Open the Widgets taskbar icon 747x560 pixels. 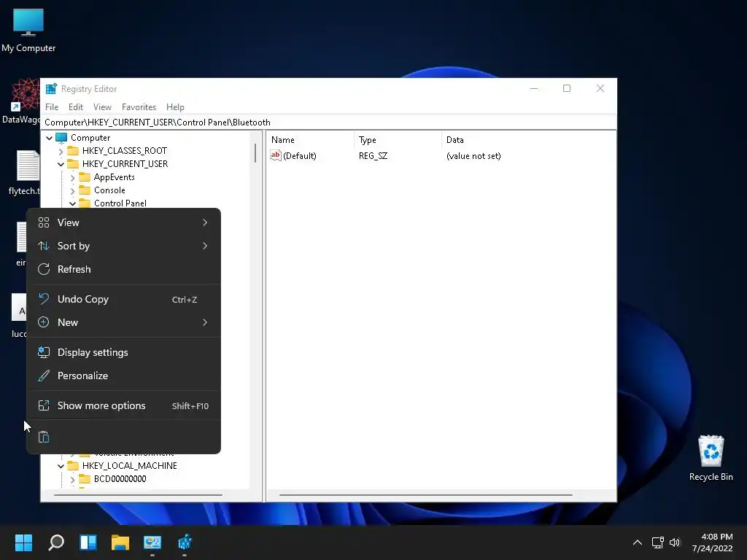[x=88, y=542]
